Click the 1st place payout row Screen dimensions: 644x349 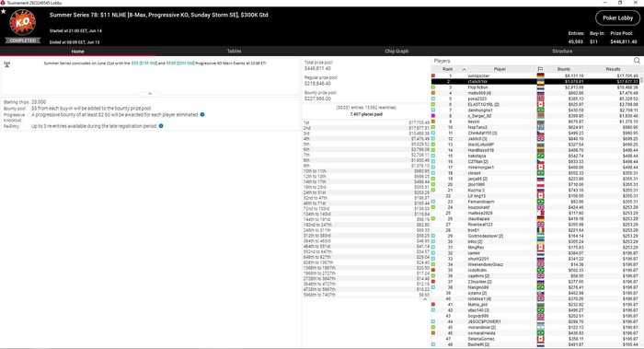pyautogui.click(x=366, y=122)
